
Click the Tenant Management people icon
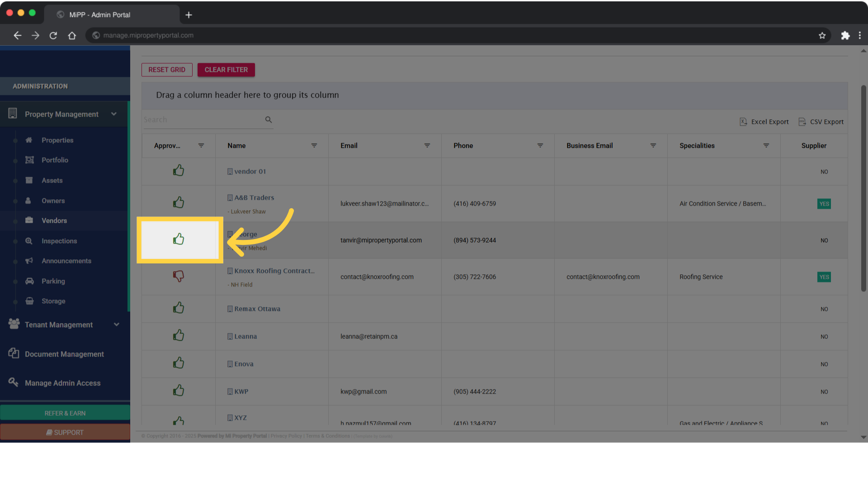click(x=14, y=324)
